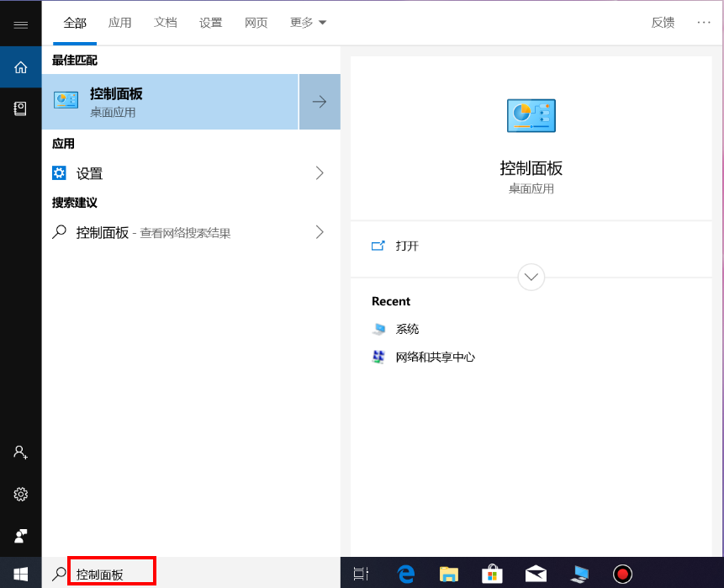
Task: Expand more actions with the circular chevron
Action: pos(531,277)
